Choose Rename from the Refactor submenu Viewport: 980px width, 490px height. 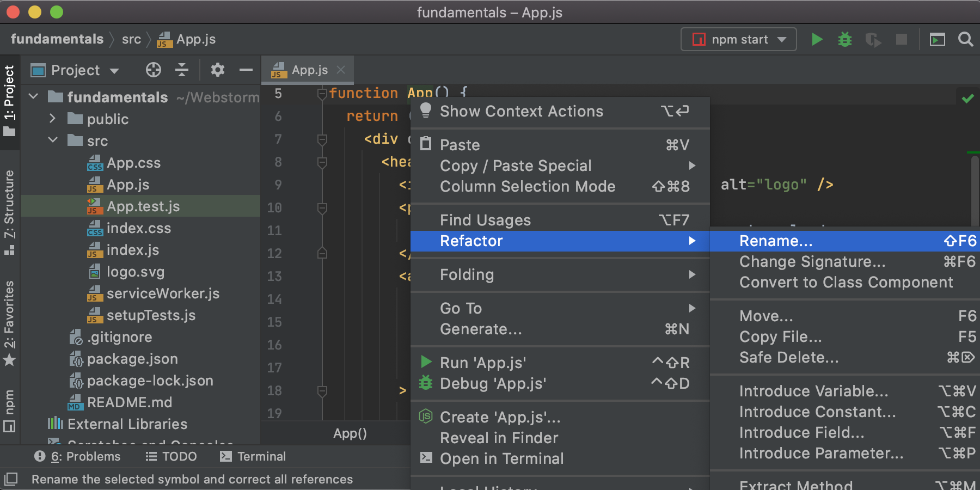click(x=775, y=241)
